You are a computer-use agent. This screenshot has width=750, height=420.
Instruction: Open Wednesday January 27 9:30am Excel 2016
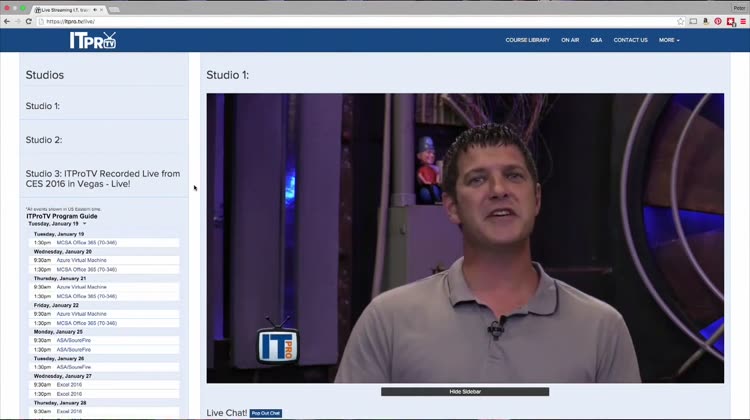pyautogui.click(x=104, y=385)
